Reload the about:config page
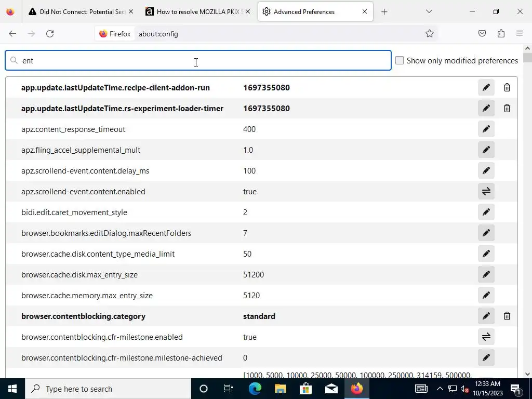The width and height of the screenshot is (532, 399). (50, 34)
